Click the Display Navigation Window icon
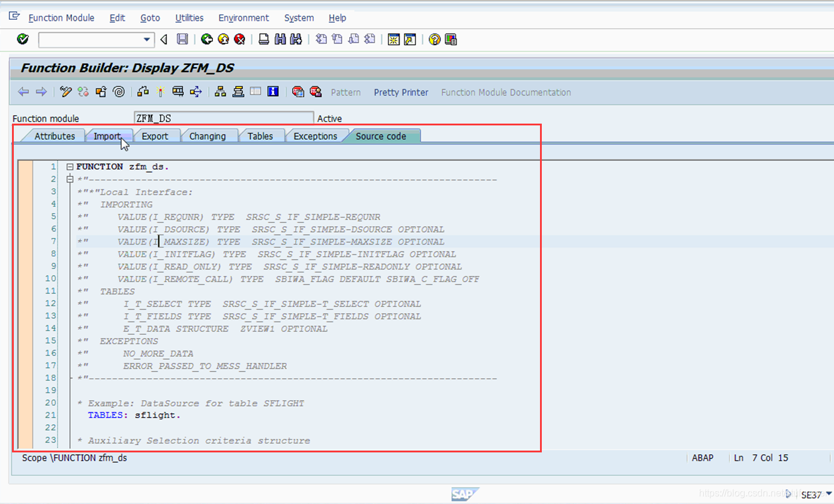The width and height of the screenshot is (834, 504). (x=238, y=92)
